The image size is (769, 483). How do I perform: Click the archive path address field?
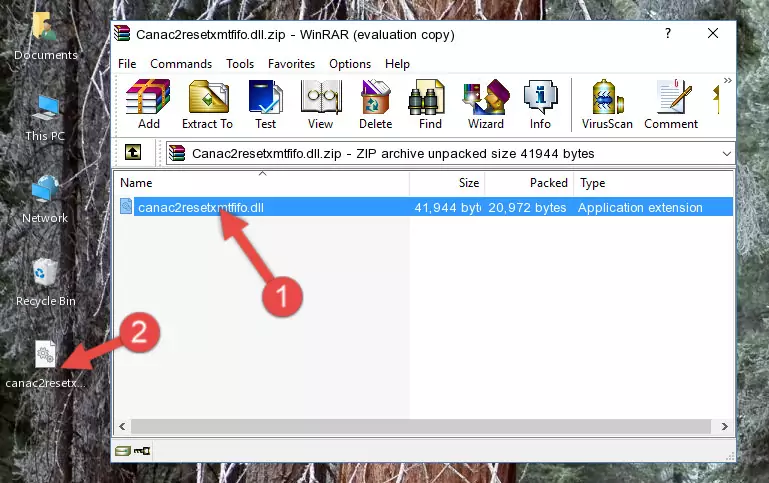(x=450, y=153)
